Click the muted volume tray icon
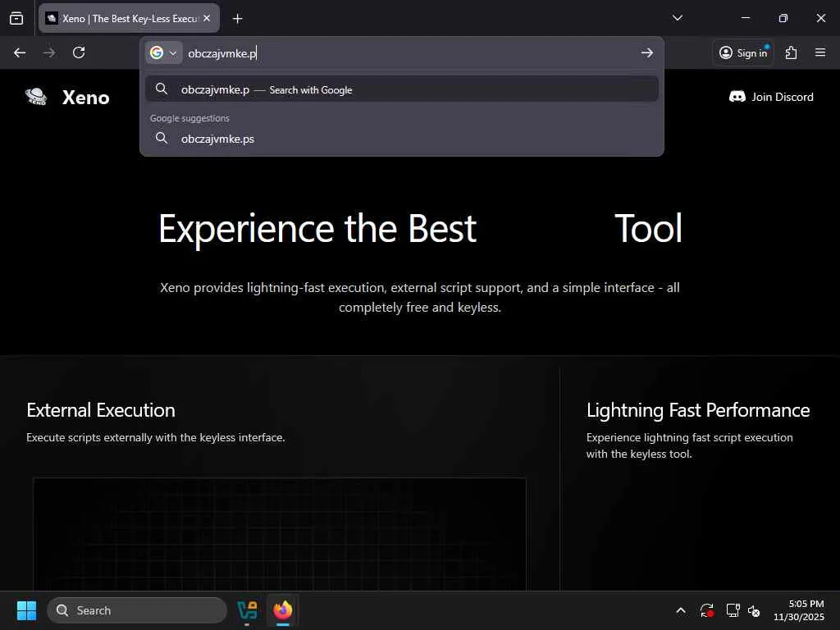 pyautogui.click(x=755, y=610)
